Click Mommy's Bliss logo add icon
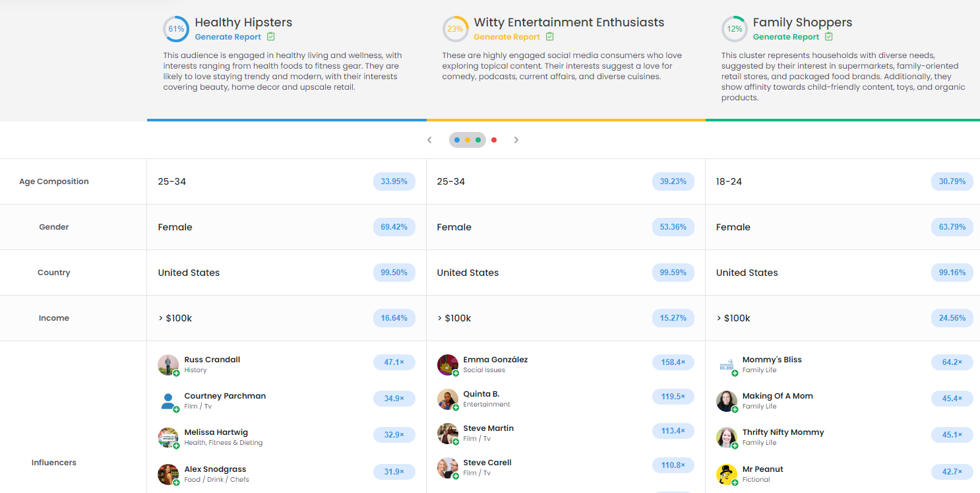Screen dimensions: 980x493 pyautogui.click(x=735, y=373)
